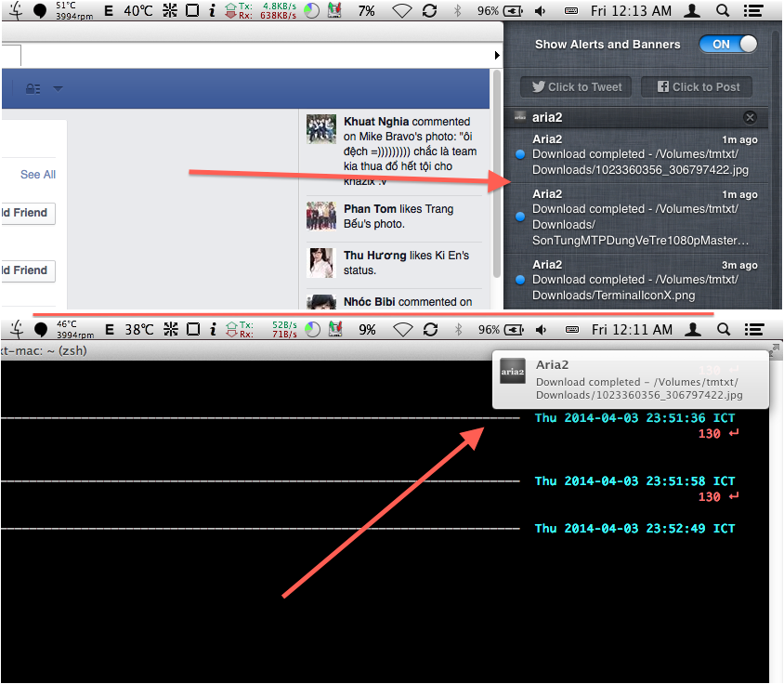Image resolution: width=784 pixels, height=684 pixels.
Task: Click the sync arrows icon in the 12:13 AM menu bar
Action: click(x=429, y=10)
